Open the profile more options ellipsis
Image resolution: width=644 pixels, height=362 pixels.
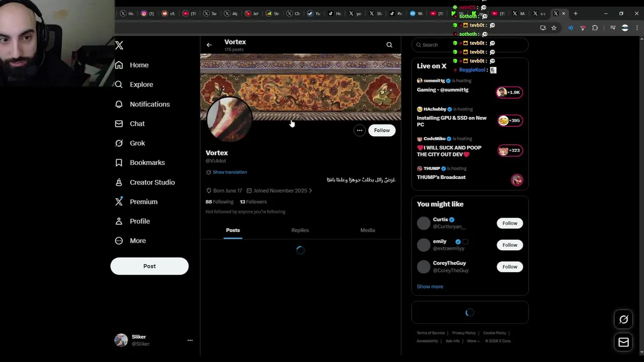[360, 130]
